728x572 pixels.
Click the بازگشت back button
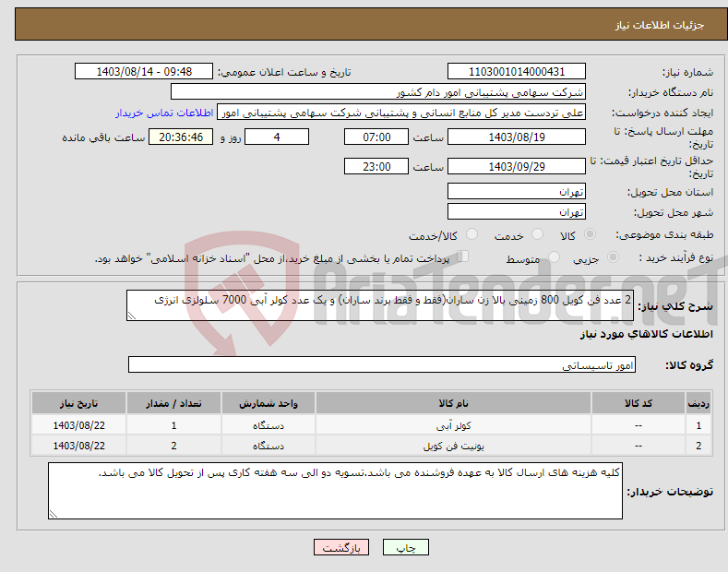pos(341,548)
